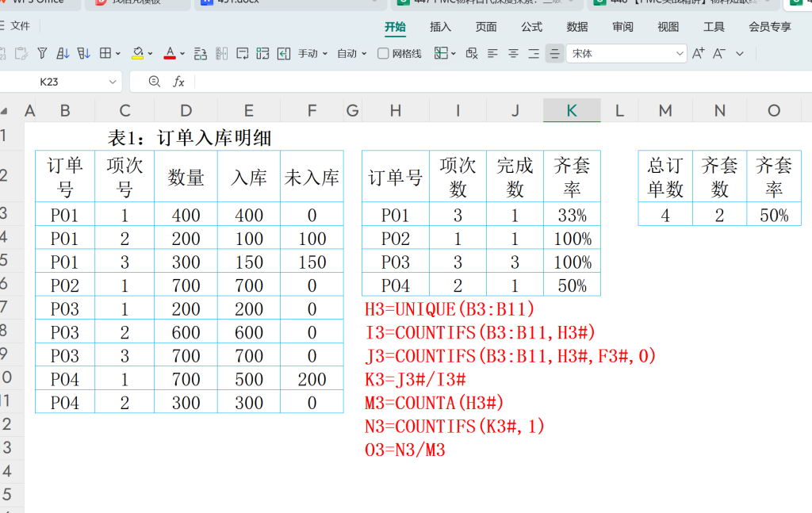Open the fill color dropdown arrow

tap(150, 53)
